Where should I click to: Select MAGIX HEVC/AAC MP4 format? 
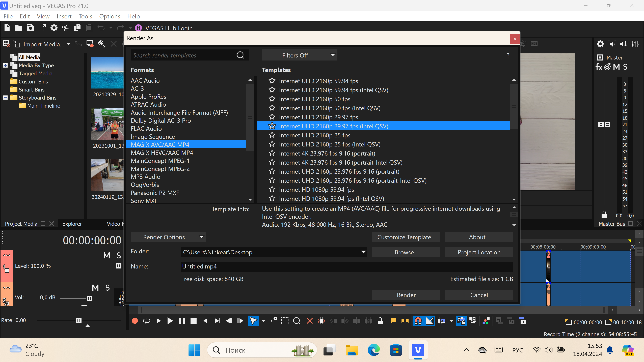[162, 153]
